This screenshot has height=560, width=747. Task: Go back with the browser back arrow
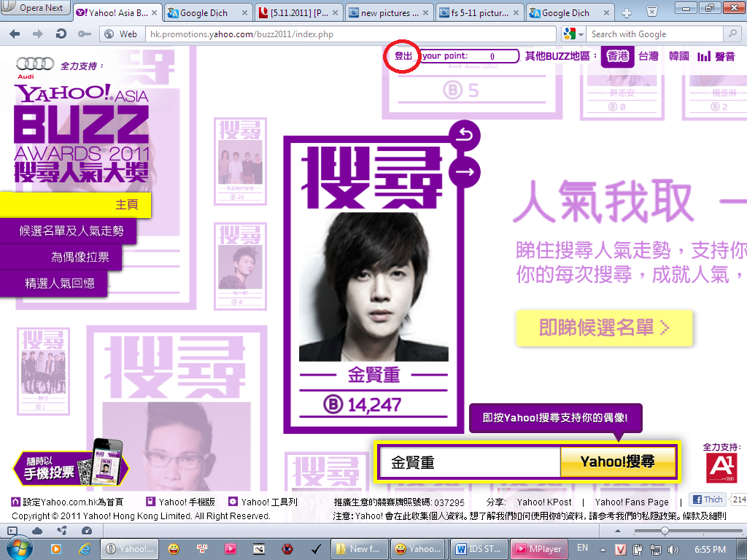[x=15, y=34]
